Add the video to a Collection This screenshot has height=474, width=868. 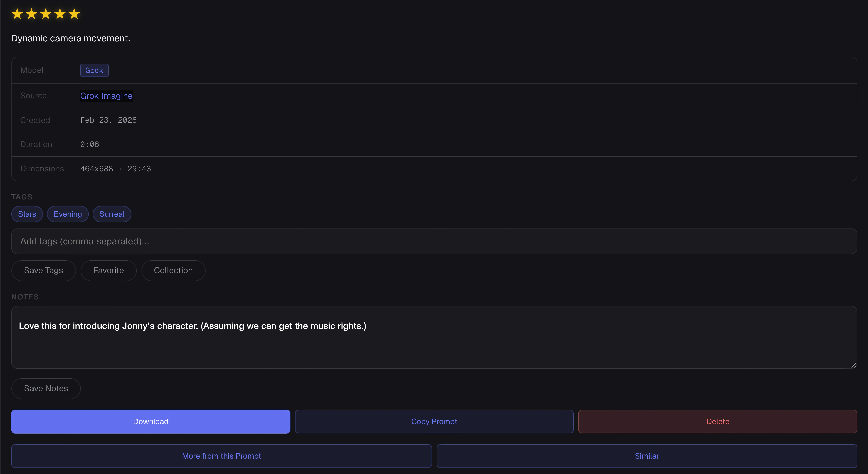(173, 270)
